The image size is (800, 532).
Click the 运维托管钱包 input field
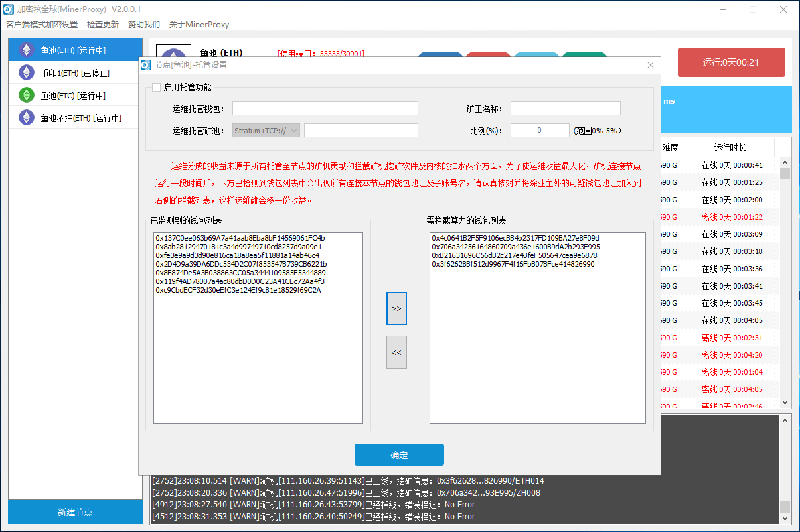click(325, 109)
